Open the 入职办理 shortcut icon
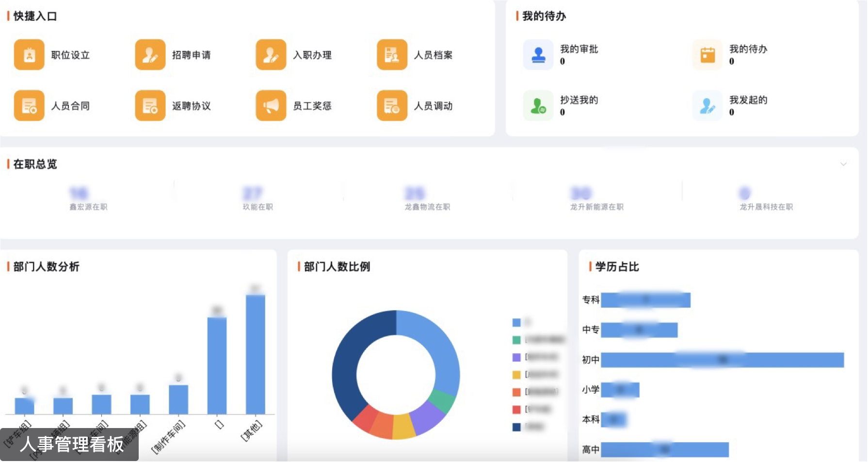868x462 pixels. 271,55
